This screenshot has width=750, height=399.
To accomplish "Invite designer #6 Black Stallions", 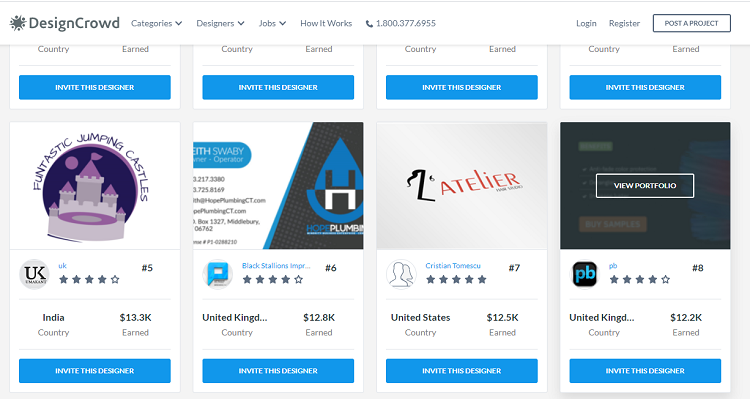I will tap(278, 371).
